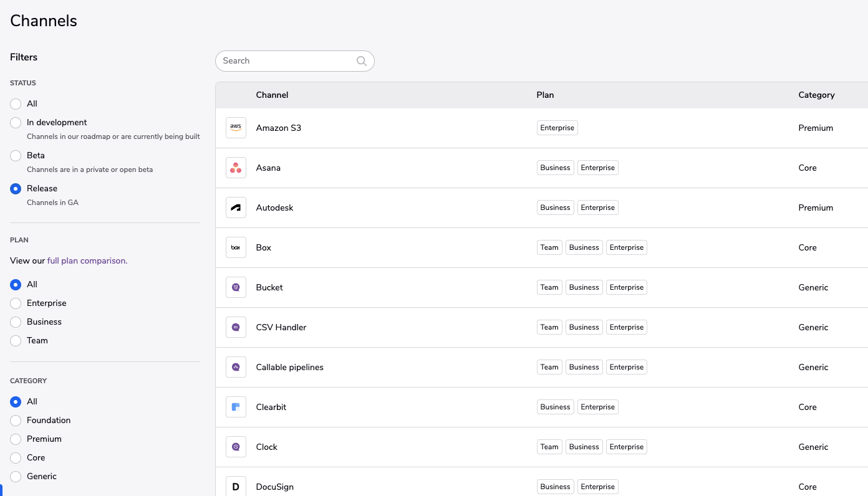Open the DocuSign channel name

click(275, 487)
